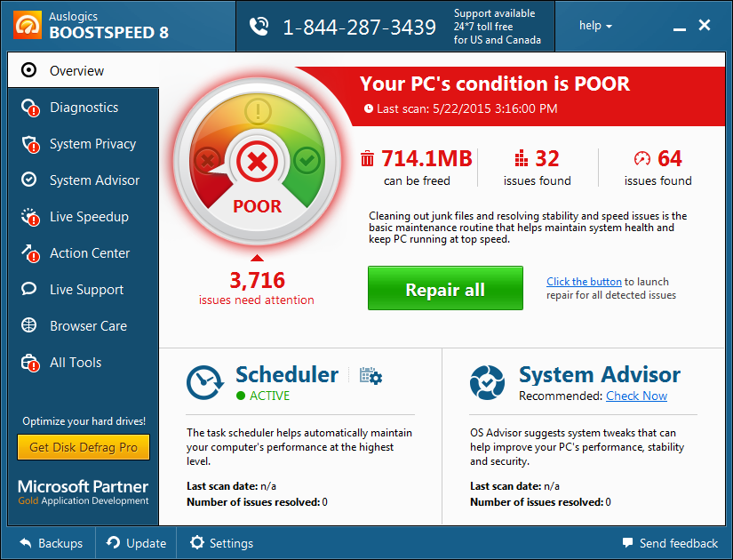This screenshot has height=560, width=733.
Task: Click the Live Speedup stopwatch icon
Action: pyautogui.click(x=29, y=217)
